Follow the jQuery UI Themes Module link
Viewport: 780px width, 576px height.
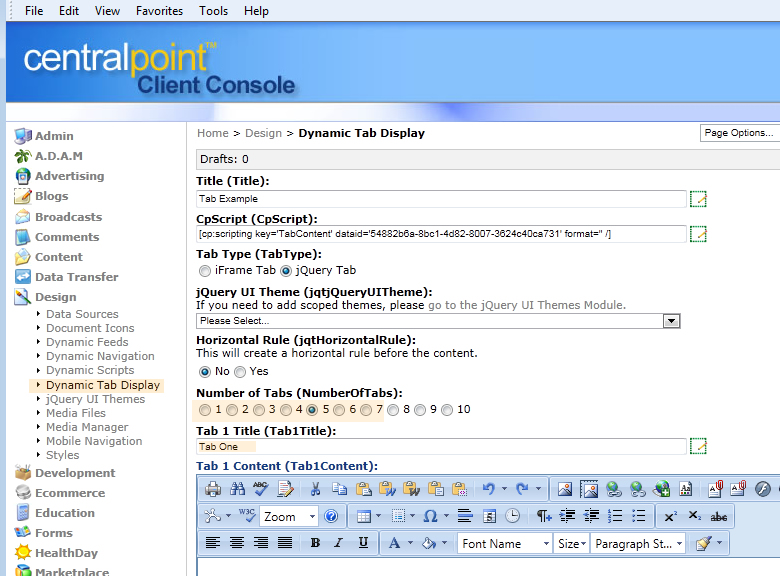(x=526, y=305)
